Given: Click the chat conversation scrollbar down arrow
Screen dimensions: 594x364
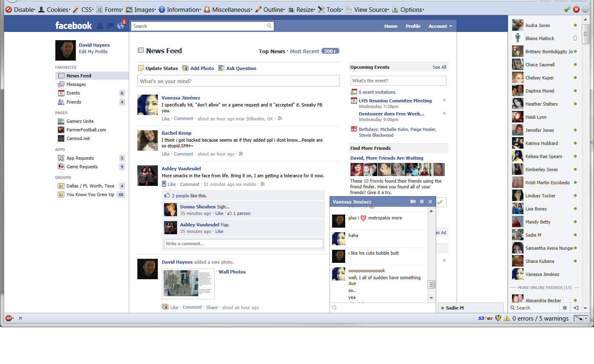Looking at the screenshot, I should click(431, 298).
